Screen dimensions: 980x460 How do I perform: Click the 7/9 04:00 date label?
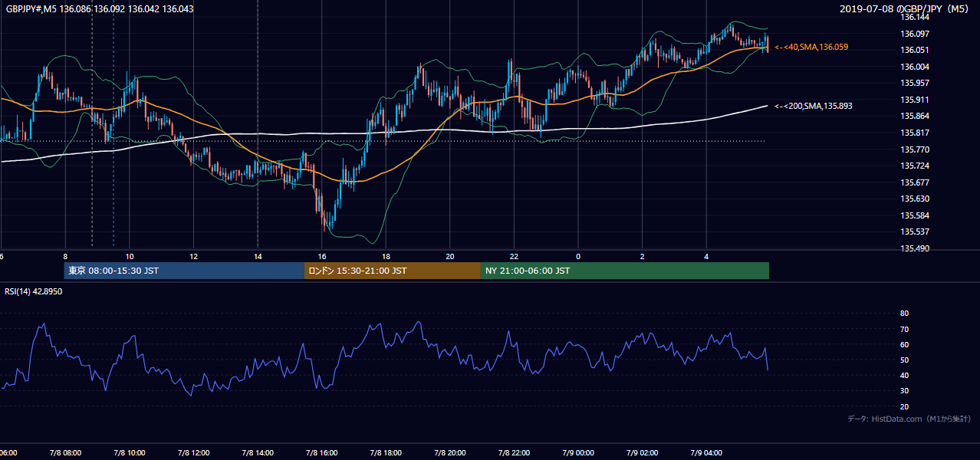707,453
